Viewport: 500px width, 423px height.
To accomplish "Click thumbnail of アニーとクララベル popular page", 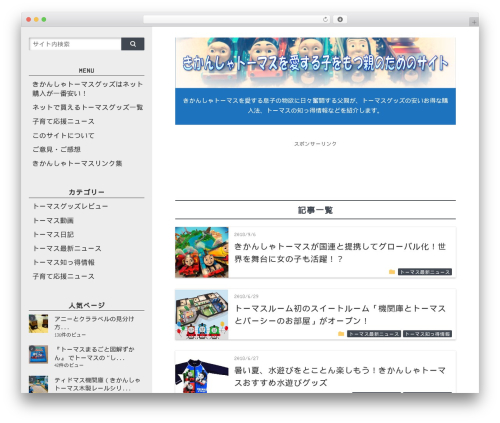I will 38,323.
